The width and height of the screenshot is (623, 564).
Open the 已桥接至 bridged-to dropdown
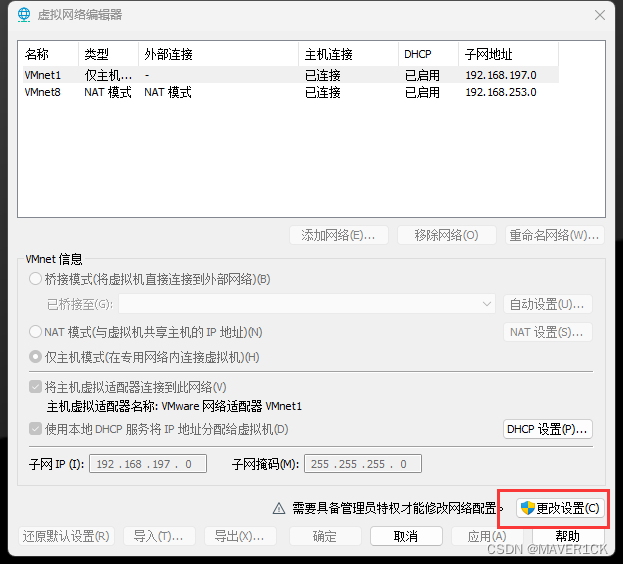[x=307, y=304]
